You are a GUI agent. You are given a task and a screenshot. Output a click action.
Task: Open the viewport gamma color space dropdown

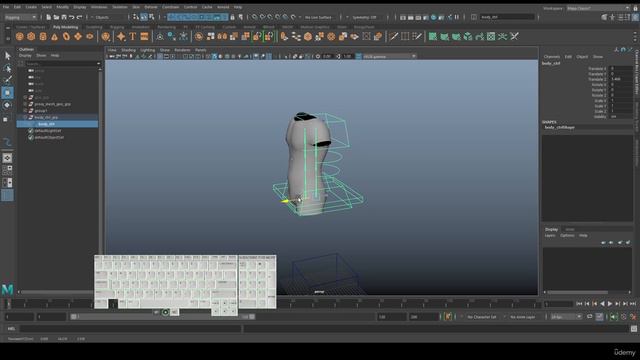tap(389, 56)
